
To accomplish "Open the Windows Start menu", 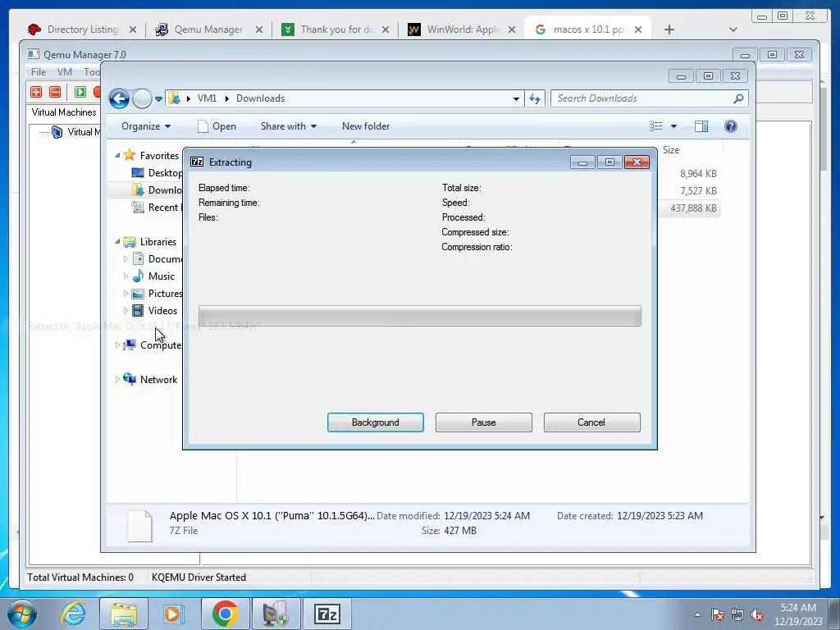I will [x=21, y=614].
